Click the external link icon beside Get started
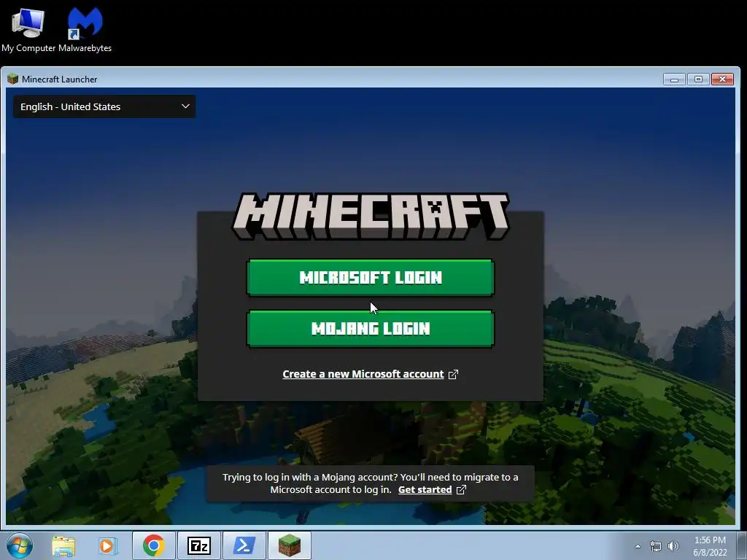747x560 pixels. click(x=461, y=489)
